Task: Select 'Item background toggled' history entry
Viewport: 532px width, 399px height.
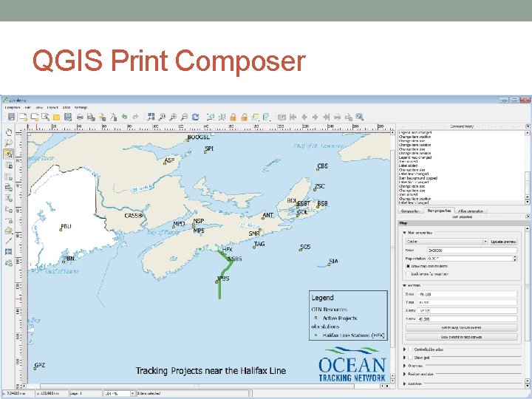Action: (418, 178)
